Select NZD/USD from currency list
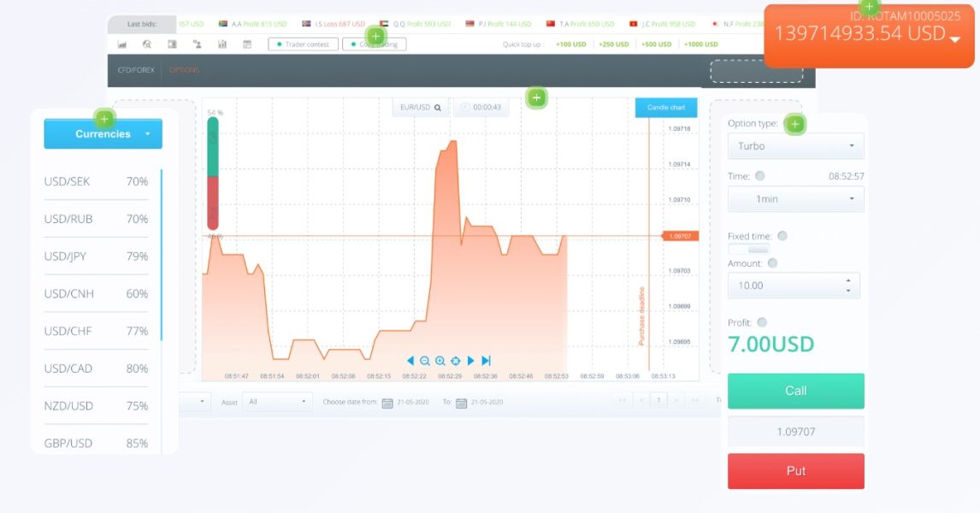Screen dimensions: 980x513 pyautogui.click(x=96, y=406)
